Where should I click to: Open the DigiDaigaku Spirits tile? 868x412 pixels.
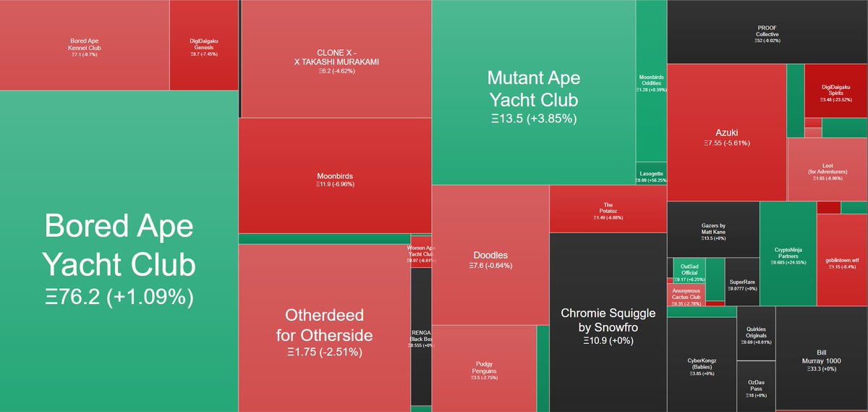pyautogui.click(x=835, y=91)
